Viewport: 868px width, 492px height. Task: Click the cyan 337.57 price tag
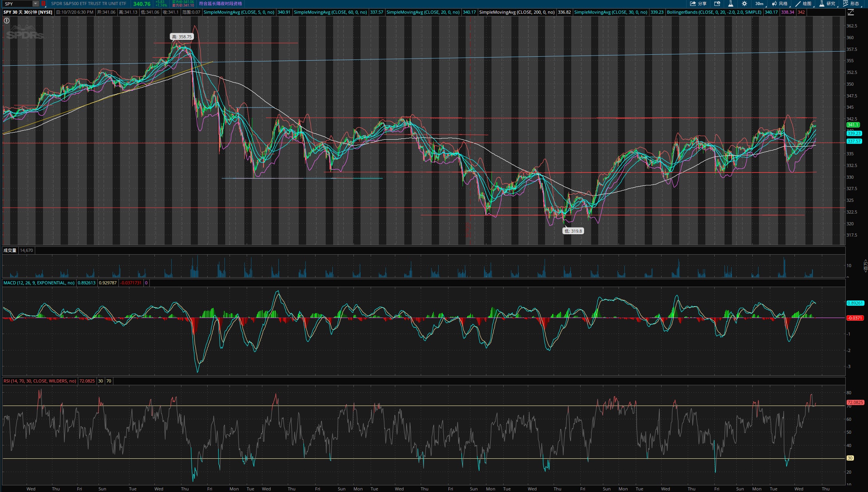click(x=854, y=141)
